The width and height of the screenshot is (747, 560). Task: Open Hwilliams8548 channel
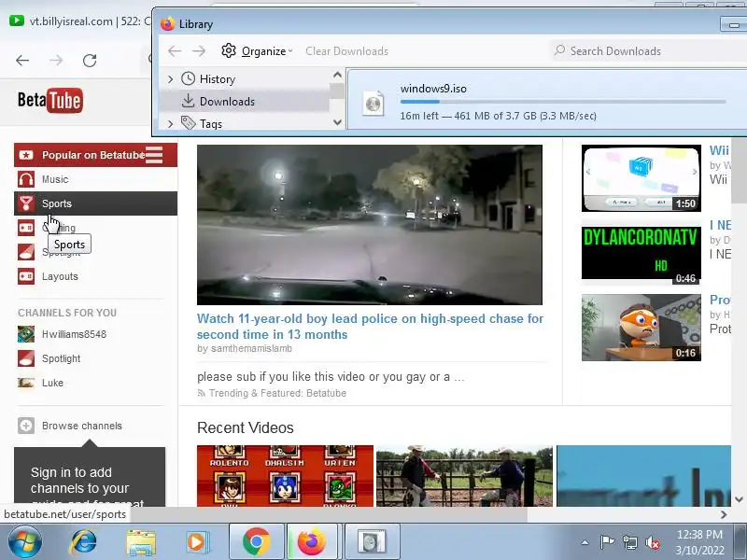(74, 334)
